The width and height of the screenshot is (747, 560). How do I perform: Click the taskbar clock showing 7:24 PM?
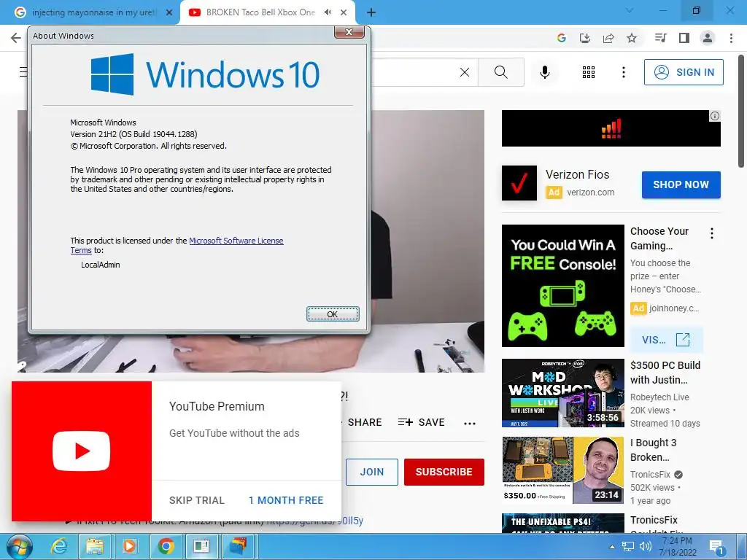click(x=678, y=547)
